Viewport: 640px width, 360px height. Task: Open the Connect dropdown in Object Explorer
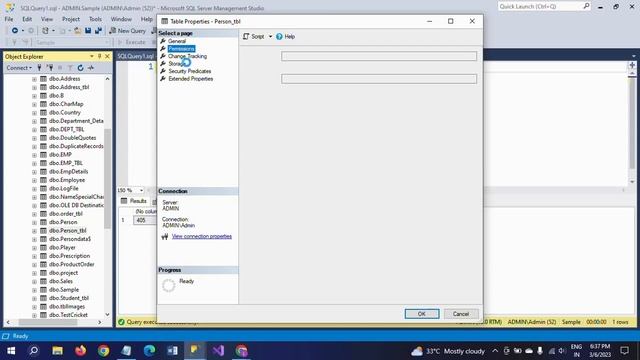19,68
